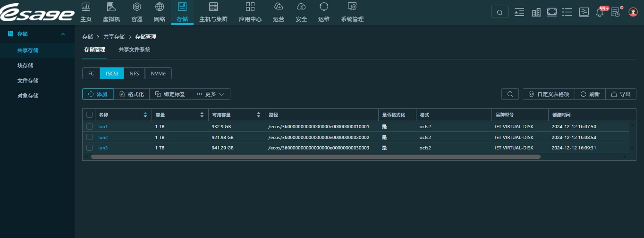The image size is (644, 238).
Task: Select the NVMe protocol tab
Action: pos(158,74)
